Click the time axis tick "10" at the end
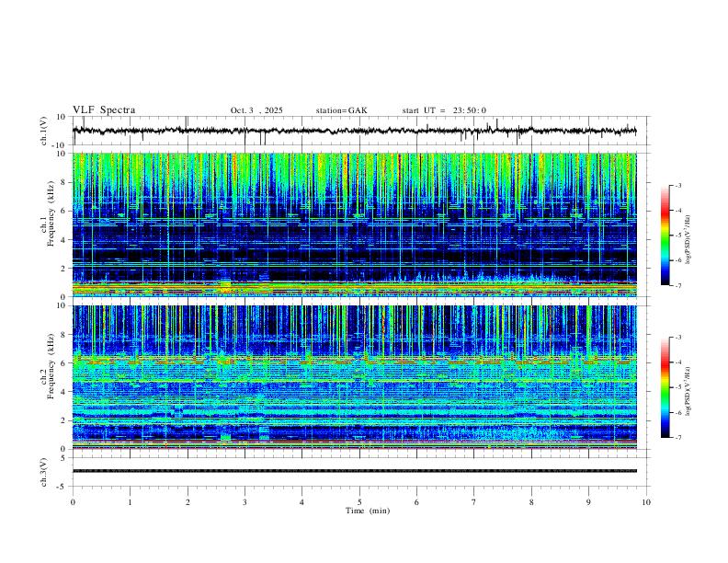 (646, 502)
